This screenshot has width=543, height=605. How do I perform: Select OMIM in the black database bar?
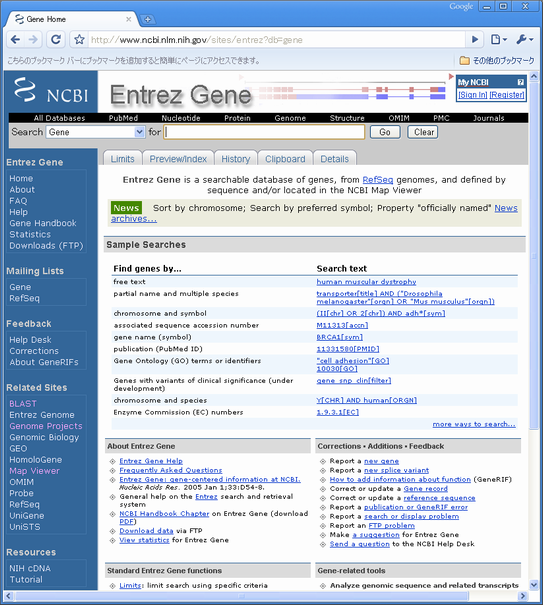coord(399,118)
